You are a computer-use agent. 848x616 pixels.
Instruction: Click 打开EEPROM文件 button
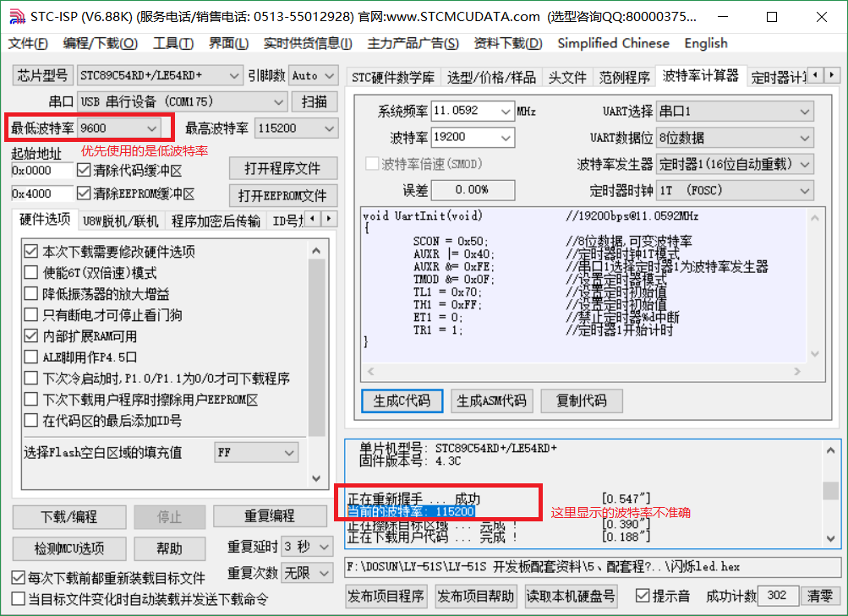(283, 195)
